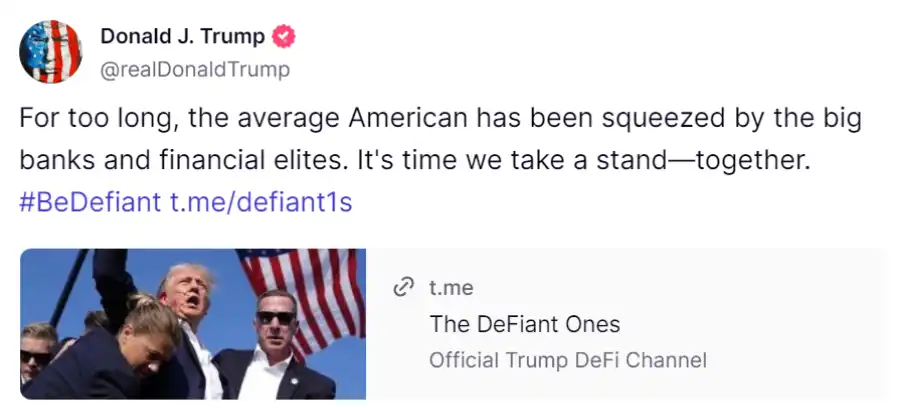The height and width of the screenshot is (409, 915).
Task: Click empty area right of card description
Action: [800, 360]
